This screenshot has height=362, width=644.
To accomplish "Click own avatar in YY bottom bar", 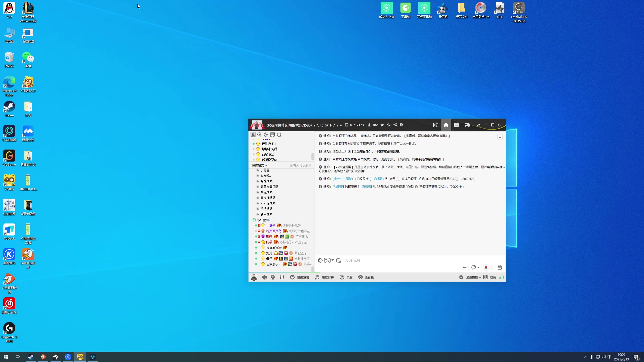I will tap(254, 277).
